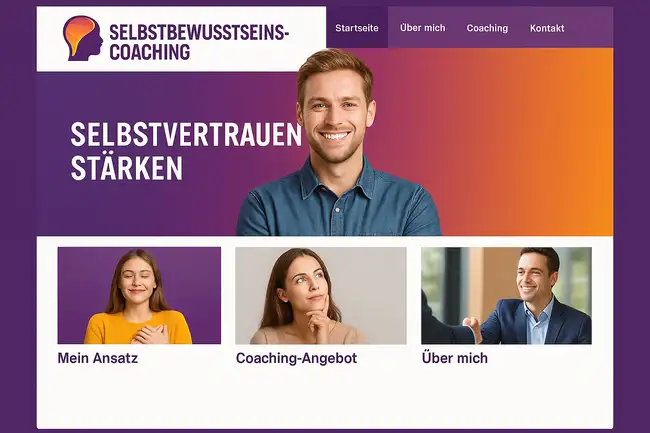Select Coaching in the navigation bar
Screen dimensions: 650x433
click(x=487, y=28)
